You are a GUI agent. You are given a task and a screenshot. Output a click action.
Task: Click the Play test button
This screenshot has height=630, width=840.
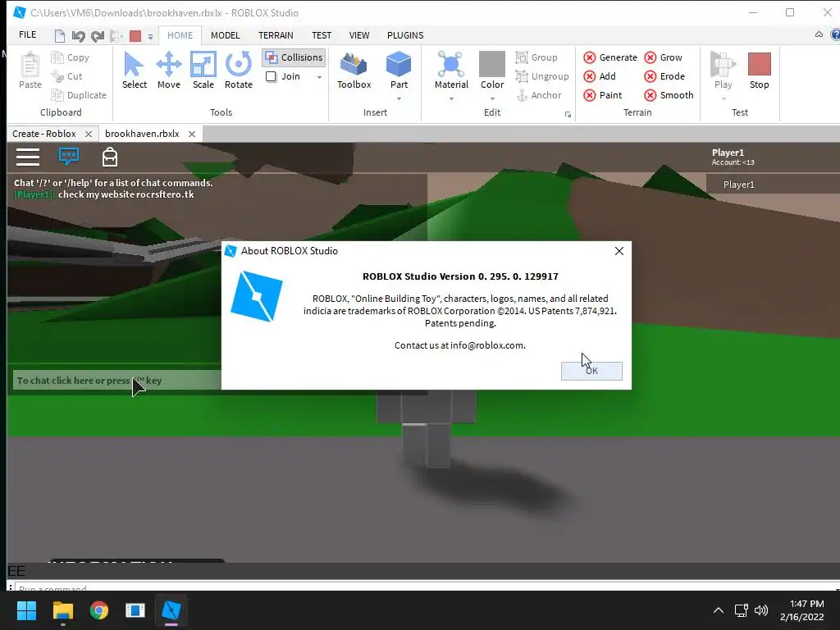click(x=723, y=71)
